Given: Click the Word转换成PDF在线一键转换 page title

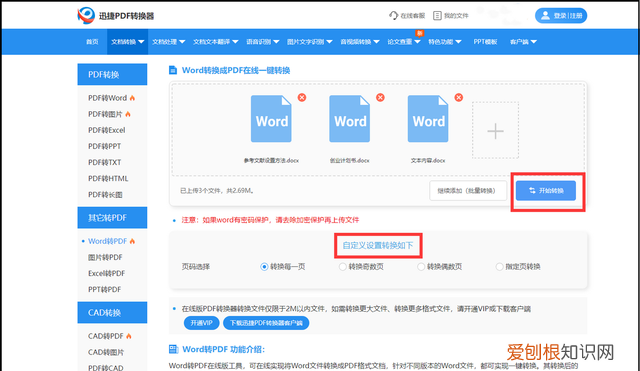Looking at the screenshot, I should point(236,70).
